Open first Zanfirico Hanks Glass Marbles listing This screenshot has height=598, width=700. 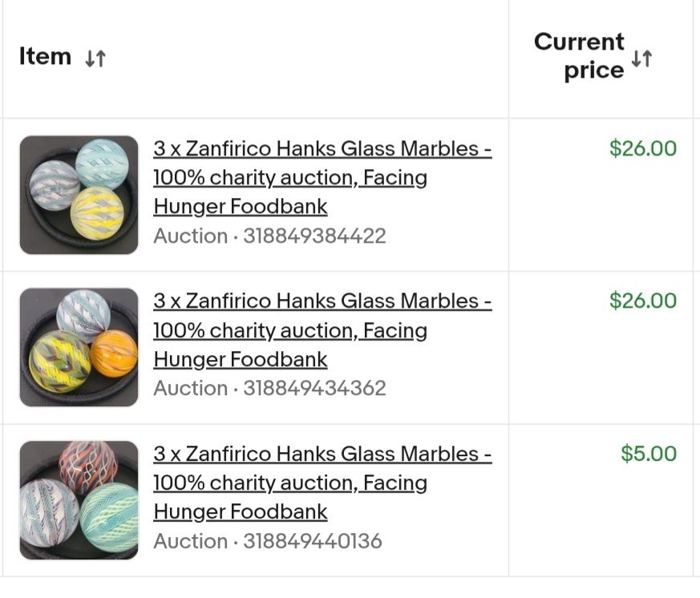click(322, 178)
